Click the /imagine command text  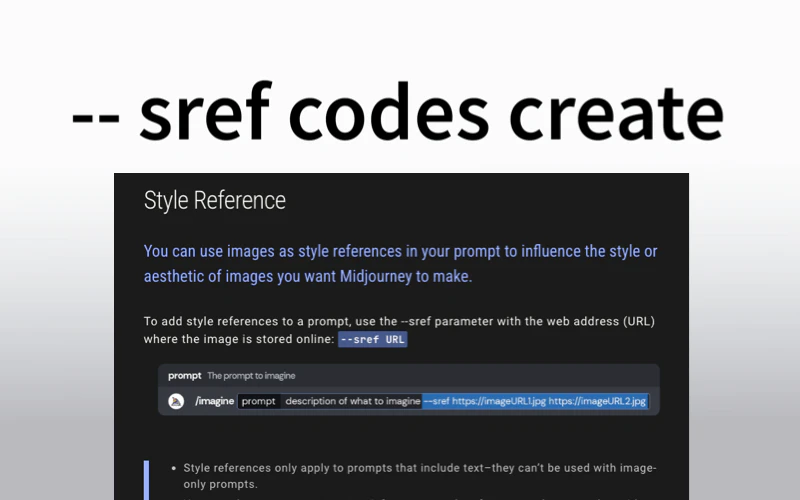pos(214,401)
